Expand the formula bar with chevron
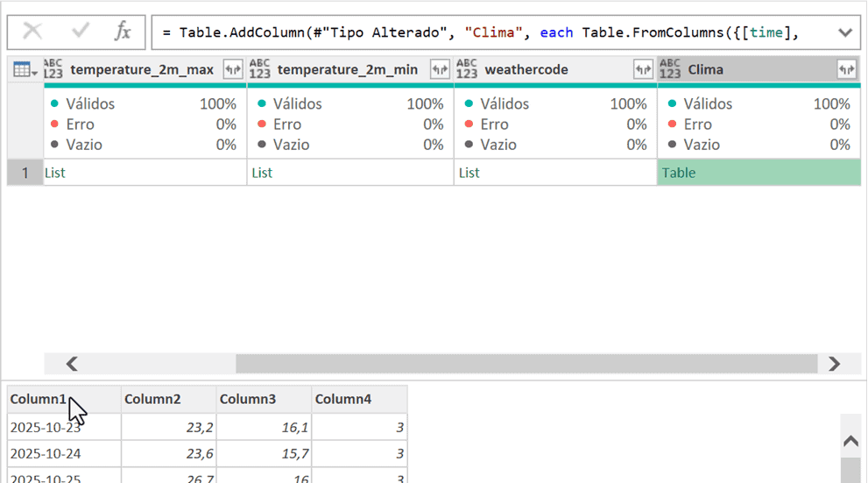 click(x=844, y=32)
